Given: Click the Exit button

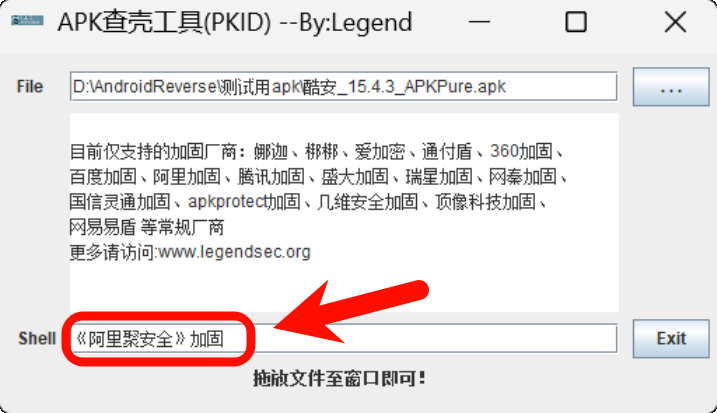Looking at the screenshot, I should pos(671,338).
